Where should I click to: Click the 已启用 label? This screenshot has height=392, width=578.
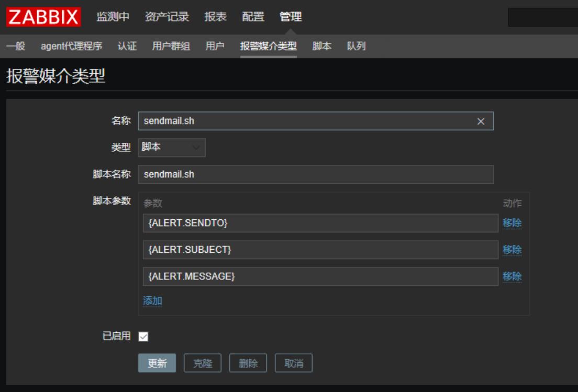pos(116,336)
